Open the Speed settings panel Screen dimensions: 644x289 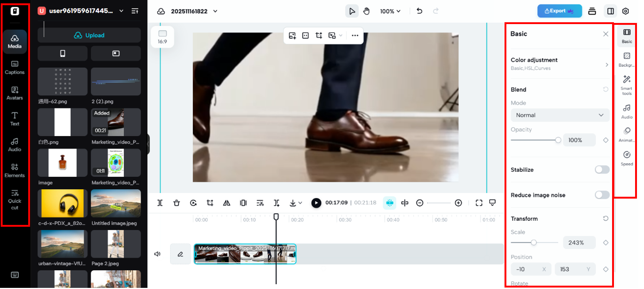tap(627, 158)
